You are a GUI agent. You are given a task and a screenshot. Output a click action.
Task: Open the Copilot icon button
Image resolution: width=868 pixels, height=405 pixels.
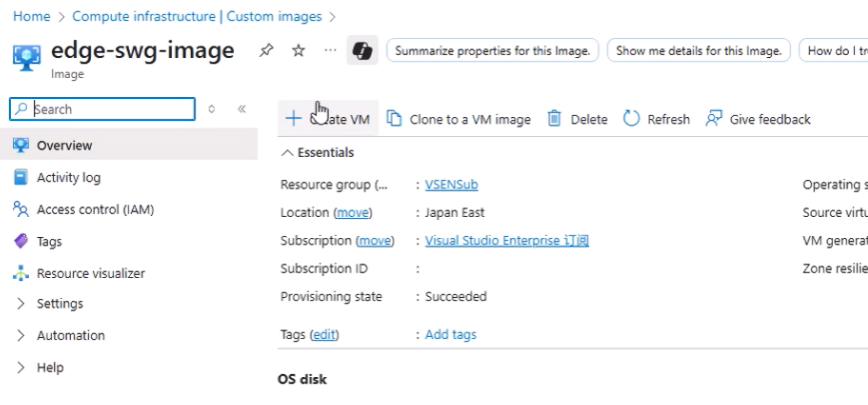pyautogui.click(x=362, y=50)
